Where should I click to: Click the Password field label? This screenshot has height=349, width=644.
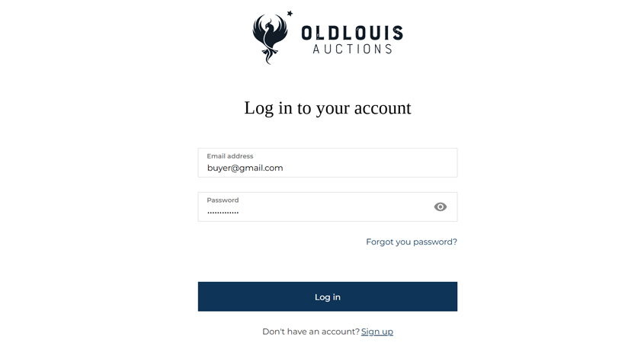coord(223,200)
